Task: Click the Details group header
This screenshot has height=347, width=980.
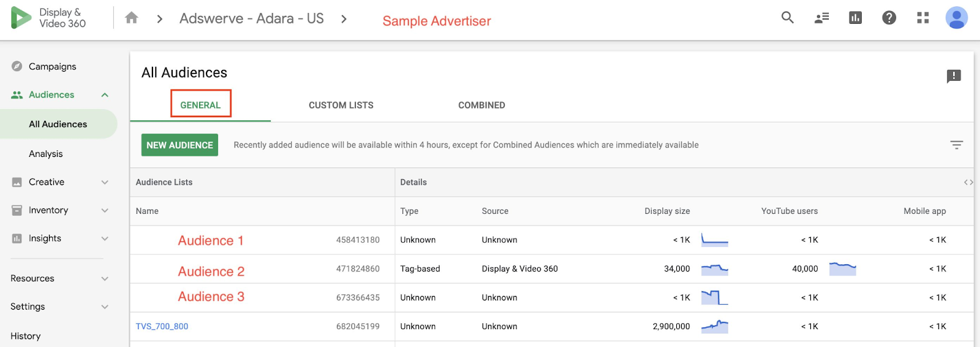Action: click(x=413, y=182)
